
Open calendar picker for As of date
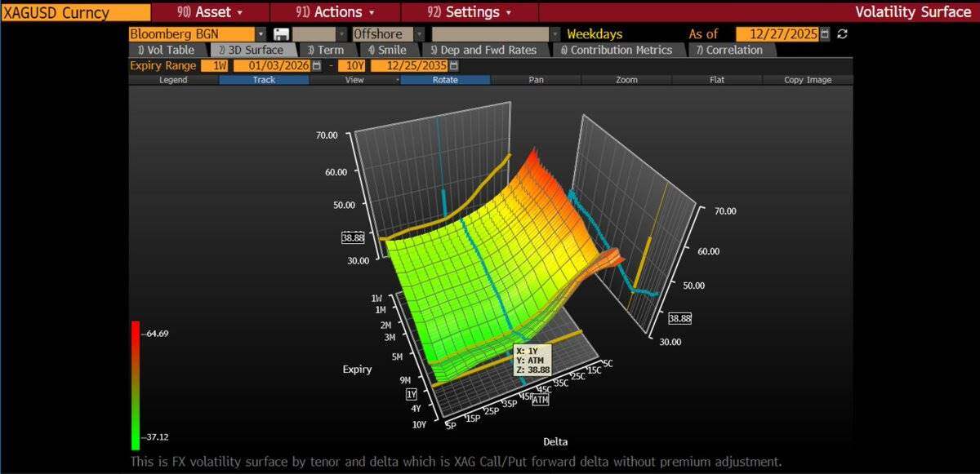pyautogui.click(x=825, y=34)
